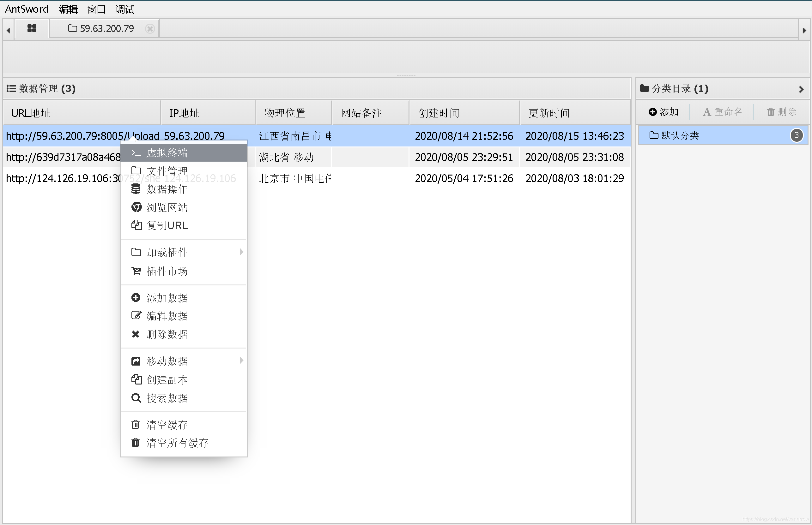Screen dimensions: 812x525
Task: Click the shopping cart icon beside 插件市场
Action: tap(136, 271)
